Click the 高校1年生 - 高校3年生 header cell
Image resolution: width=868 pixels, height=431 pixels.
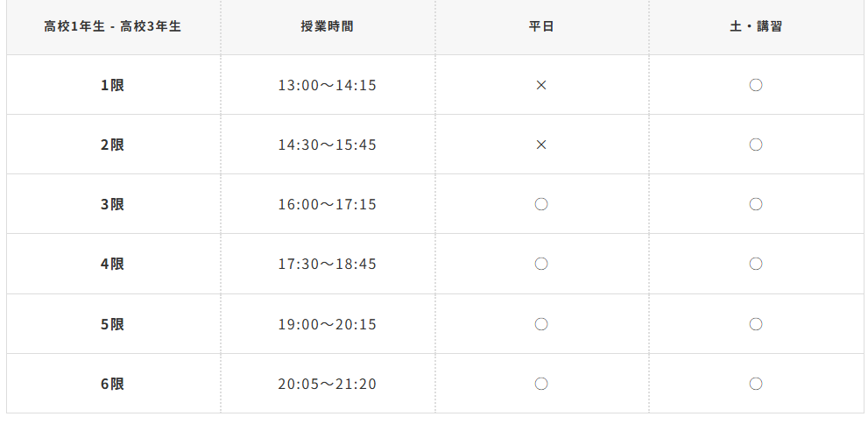(113, 26)
